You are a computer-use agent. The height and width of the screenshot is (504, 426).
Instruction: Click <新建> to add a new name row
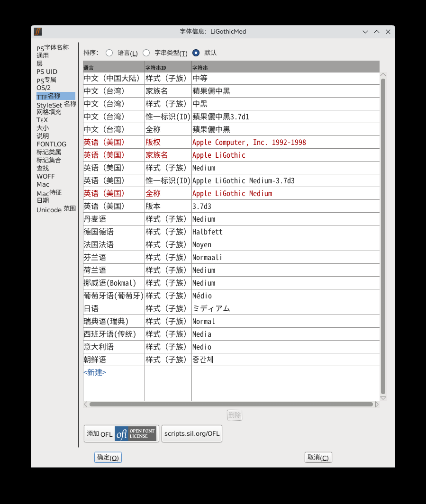[x=95, y=372]
